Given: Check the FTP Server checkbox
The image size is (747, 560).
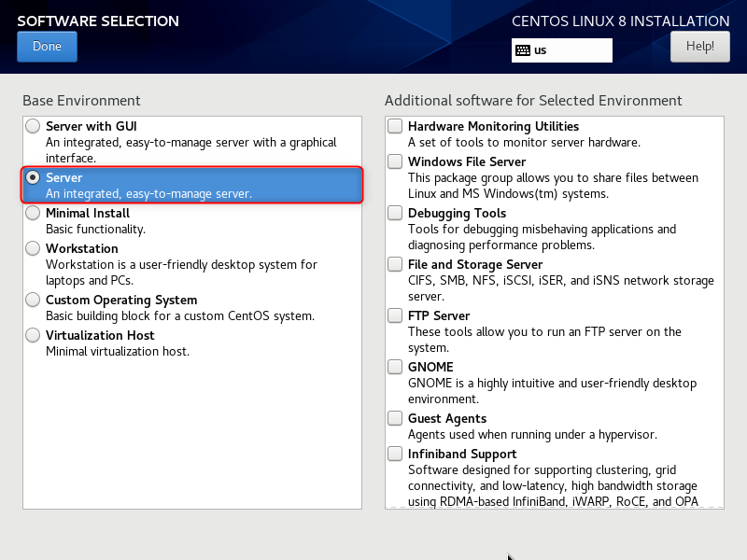Looking at the screenshot, I should click(x=395, y=315).
